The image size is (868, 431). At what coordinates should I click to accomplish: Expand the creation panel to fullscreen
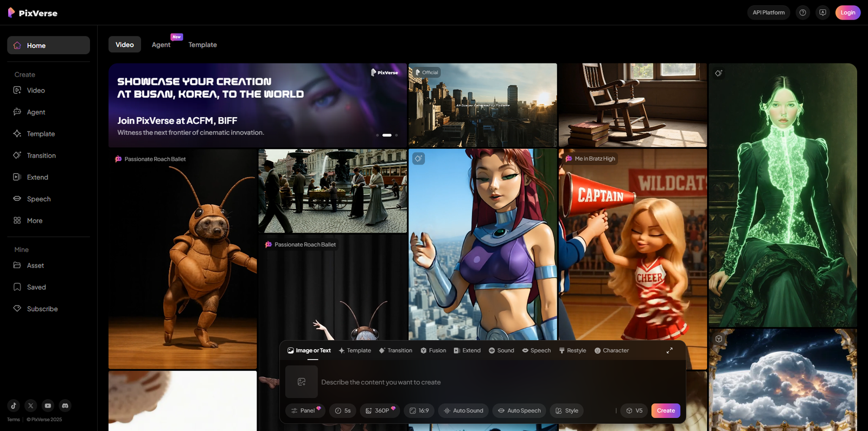(669, 351)
